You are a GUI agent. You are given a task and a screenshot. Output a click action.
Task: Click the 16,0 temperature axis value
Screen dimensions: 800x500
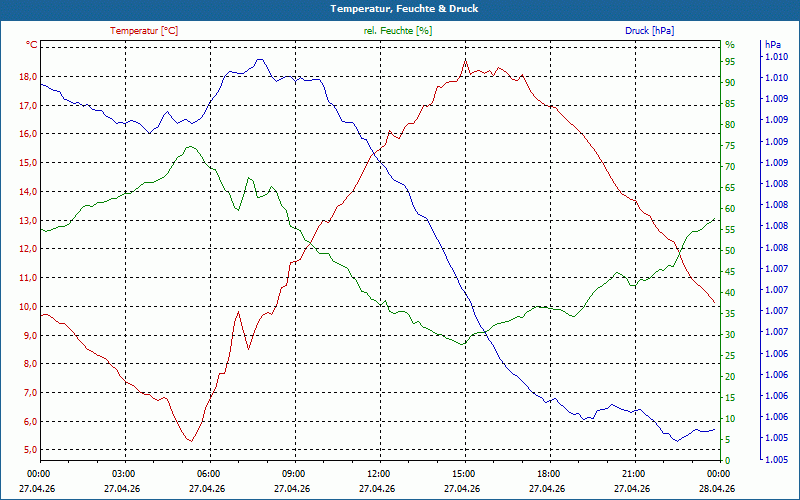tap(29, 134)
